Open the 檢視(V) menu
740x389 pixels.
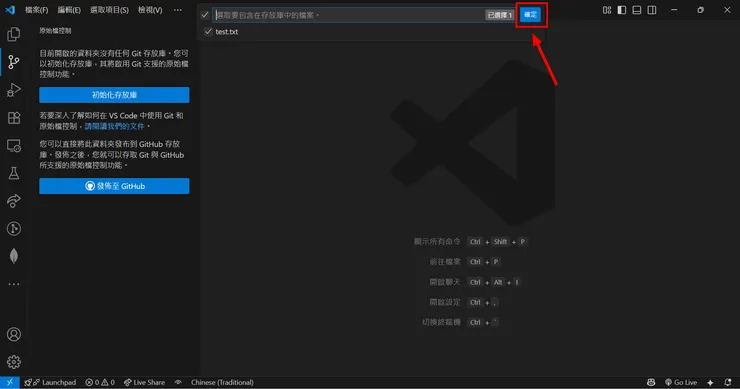(150, 10)
